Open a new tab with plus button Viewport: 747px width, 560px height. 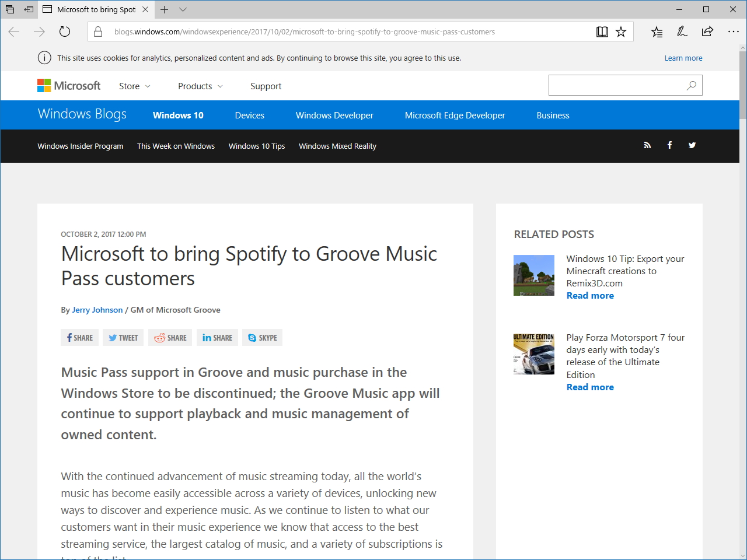point(165,9)
